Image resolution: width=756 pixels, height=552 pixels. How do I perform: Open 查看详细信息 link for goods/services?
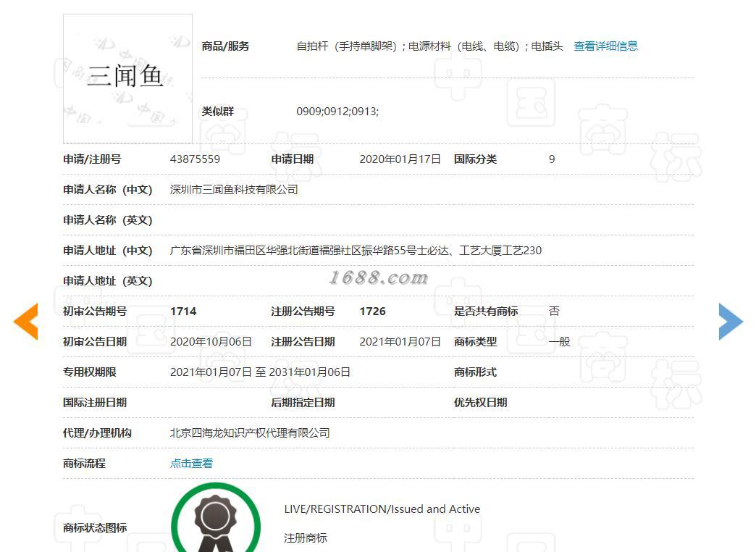[x=605, y=46]
